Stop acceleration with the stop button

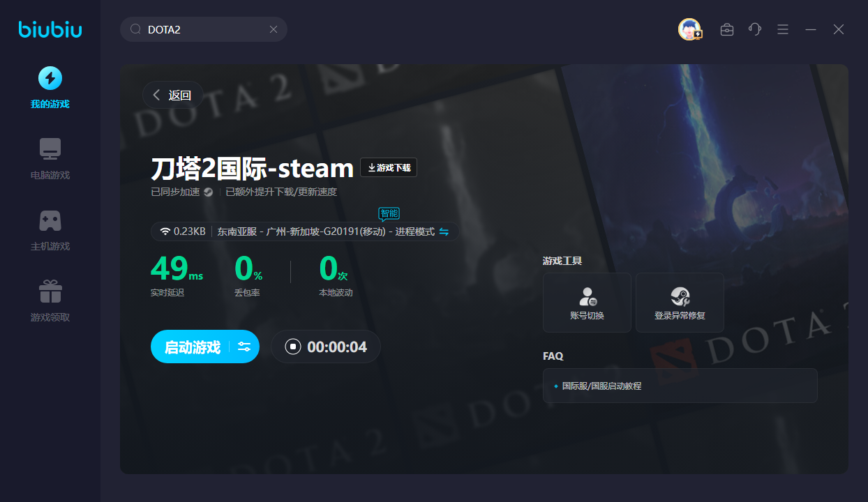coord(293,347)
